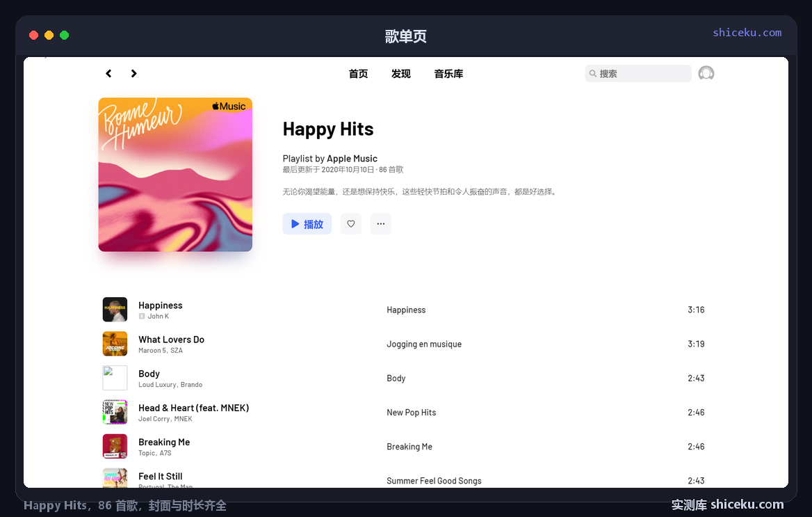812x517 pixels.
Task: Click the What Lovers Do cover thumbnail
Action: (115, 344)
